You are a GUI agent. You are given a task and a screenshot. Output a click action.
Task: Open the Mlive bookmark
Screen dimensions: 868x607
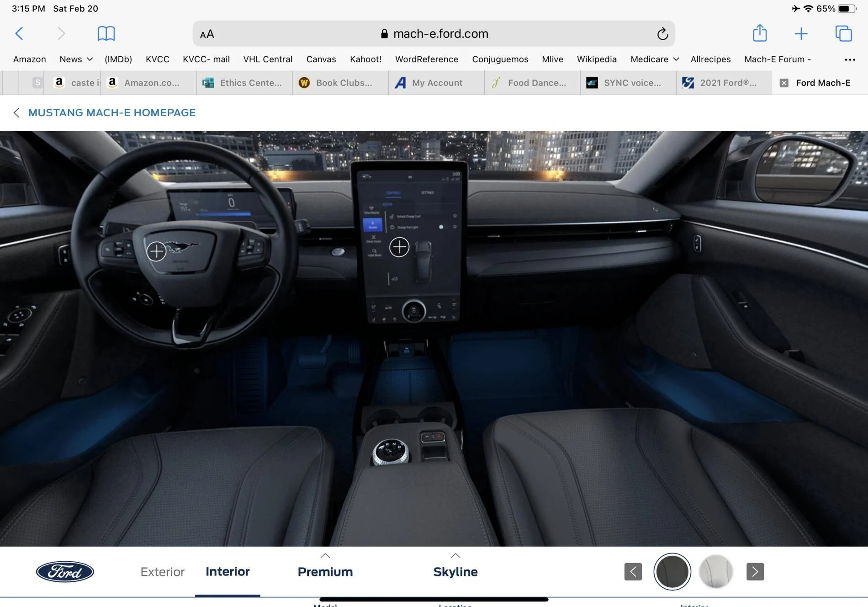[x=552, y=59]
